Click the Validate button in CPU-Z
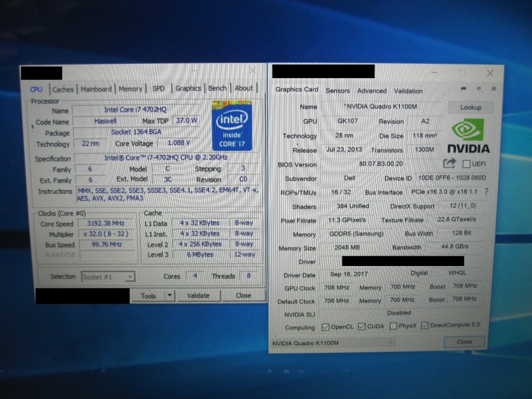 point(198,295)
